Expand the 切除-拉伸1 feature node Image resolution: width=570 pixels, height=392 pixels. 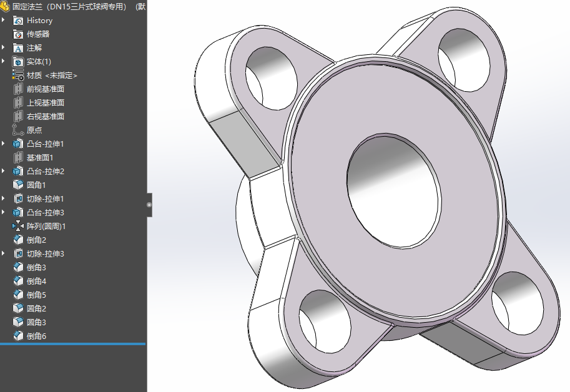[3, 198]
